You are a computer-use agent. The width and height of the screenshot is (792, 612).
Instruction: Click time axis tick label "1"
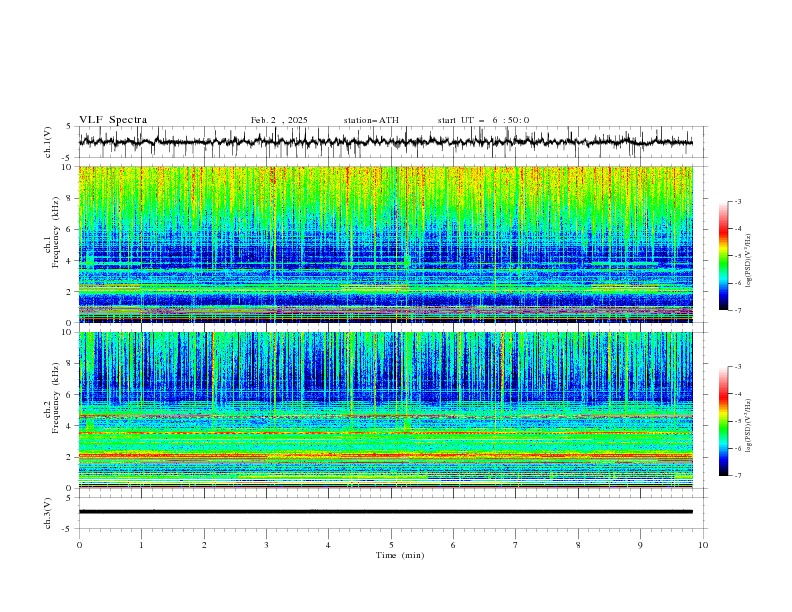point(141,545)
